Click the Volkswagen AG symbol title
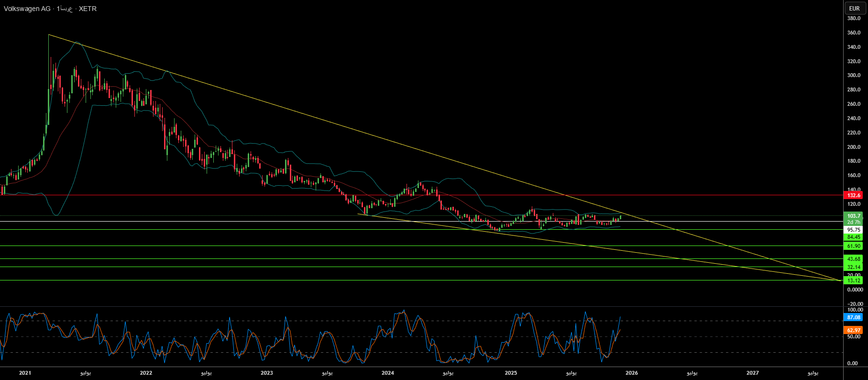 pos(28,9)
